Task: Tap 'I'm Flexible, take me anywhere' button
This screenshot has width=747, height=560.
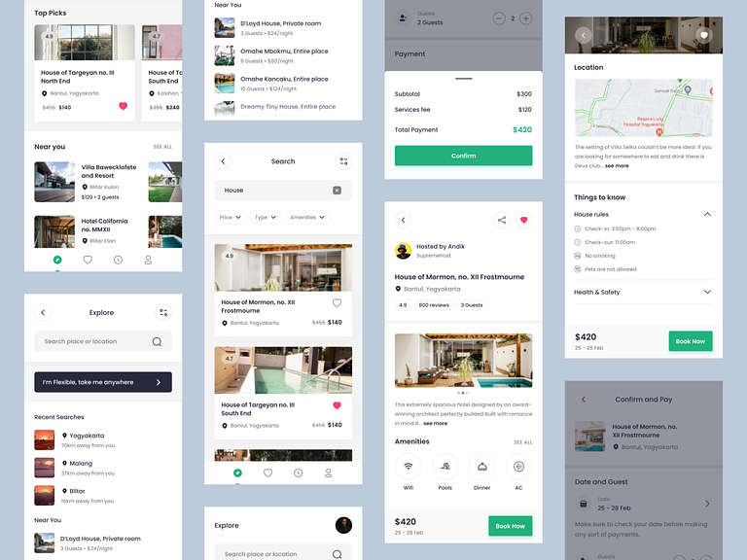Action: 103,382
